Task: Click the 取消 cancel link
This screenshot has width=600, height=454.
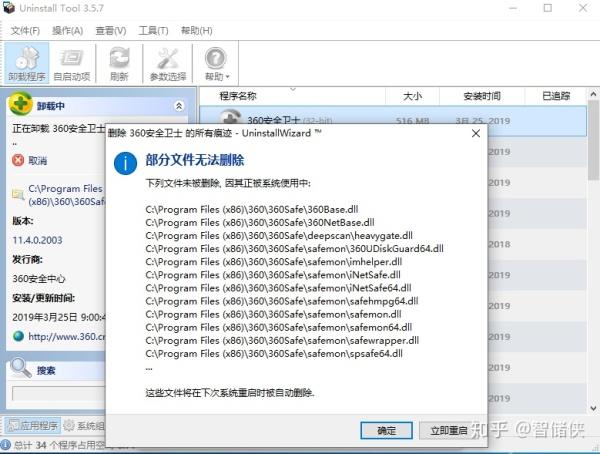Action: (x=38, y=160)
